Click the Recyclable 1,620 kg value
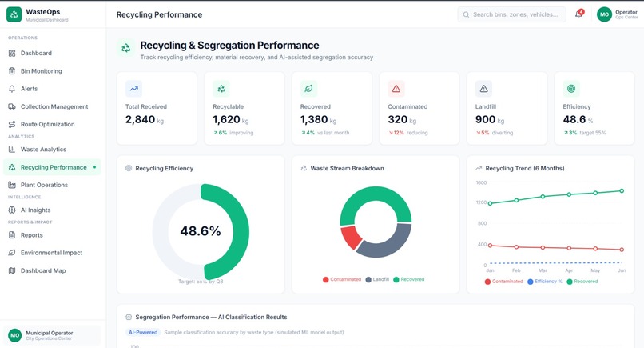This screenshot has height=348, width=644. 231,120
